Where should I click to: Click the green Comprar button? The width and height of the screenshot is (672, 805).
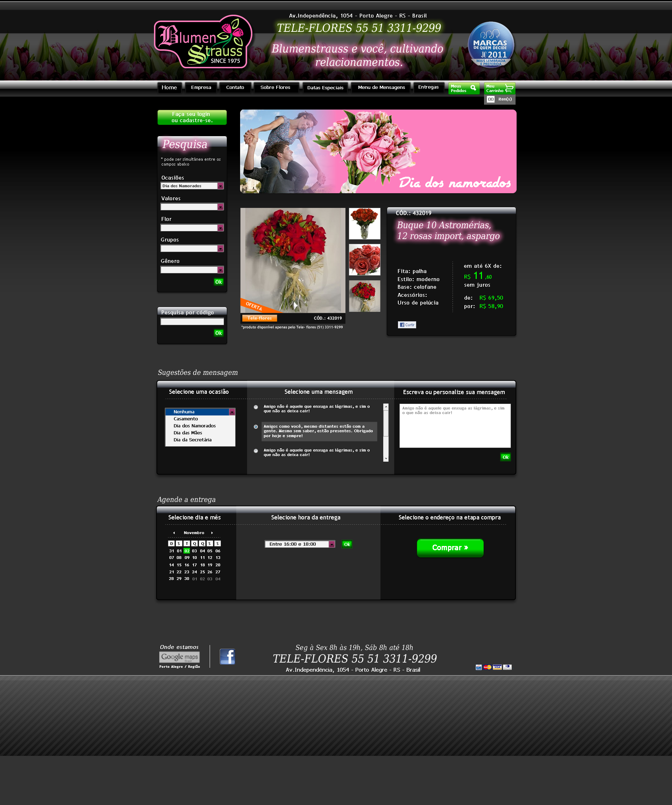pos(450,547)
